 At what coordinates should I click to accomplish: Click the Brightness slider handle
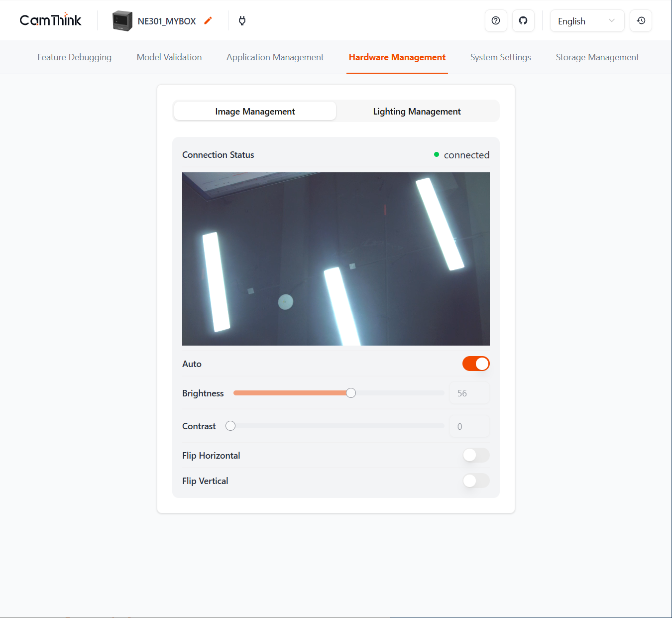click(x=351, y=393)
